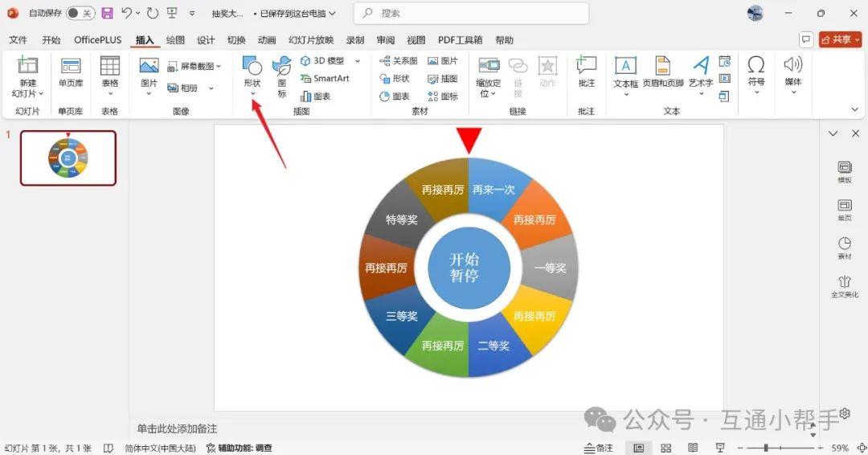Switch to the OfficePLUS tab
Image resolution: width=868 pixels, height=455 pixels.
click(x=97, y=40)
